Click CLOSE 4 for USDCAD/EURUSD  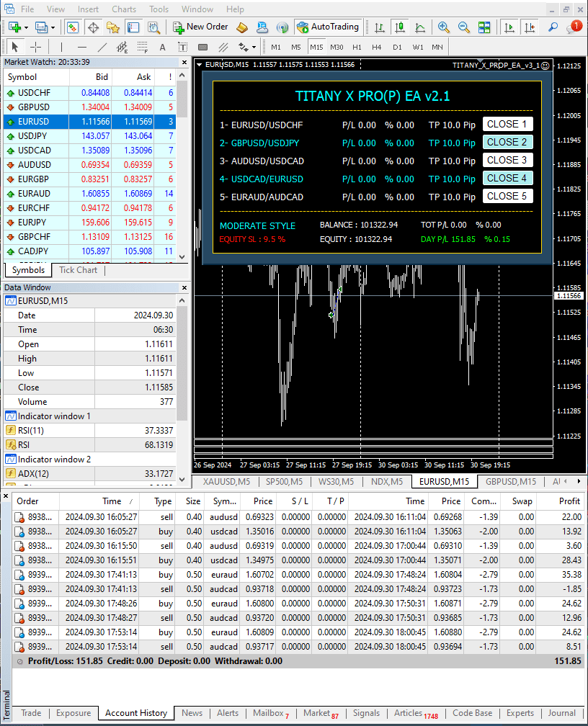coord(507,179)
